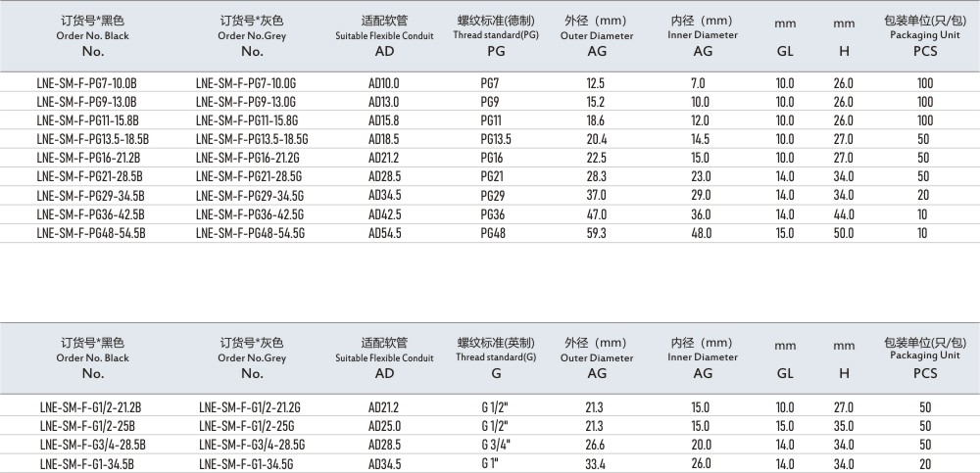Click outer diameter value 33.4
This screenshot has width=980, height=473.
[x=596, y=463]
